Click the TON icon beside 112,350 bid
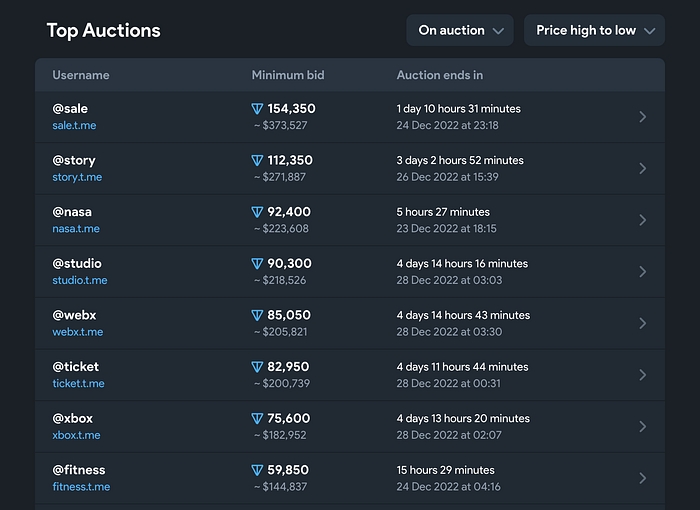The image size is (700, 510). click(258, 160)
